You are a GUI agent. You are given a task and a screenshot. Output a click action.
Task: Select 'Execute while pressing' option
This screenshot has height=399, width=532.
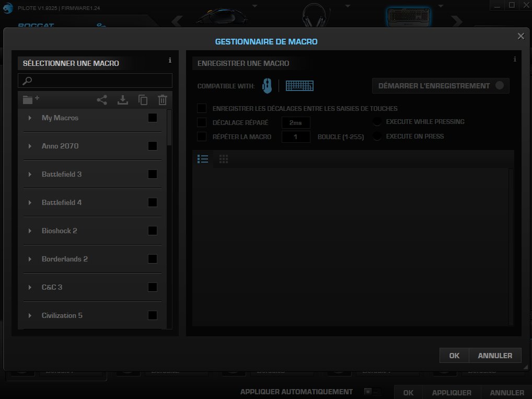click(377, 121)
